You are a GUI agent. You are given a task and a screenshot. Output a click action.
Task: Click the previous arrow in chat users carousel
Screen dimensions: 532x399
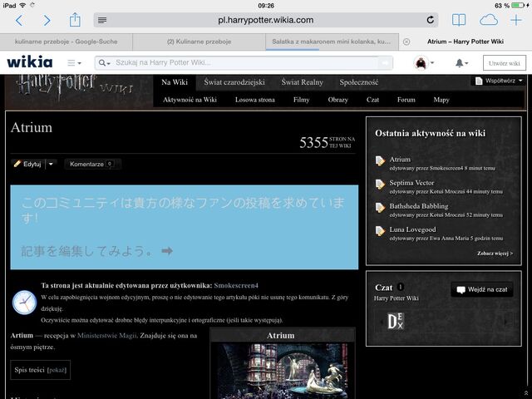click(382, 322)
